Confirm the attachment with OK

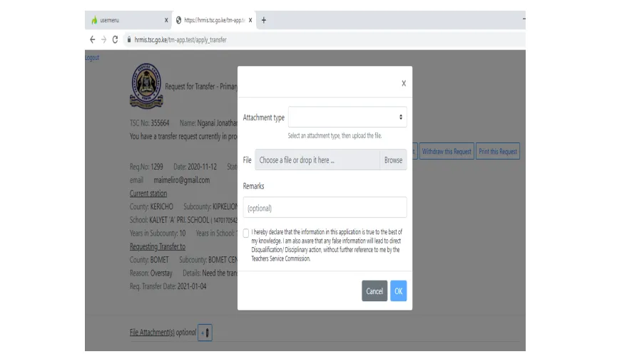pyautogui.click(x=398, y=291)
